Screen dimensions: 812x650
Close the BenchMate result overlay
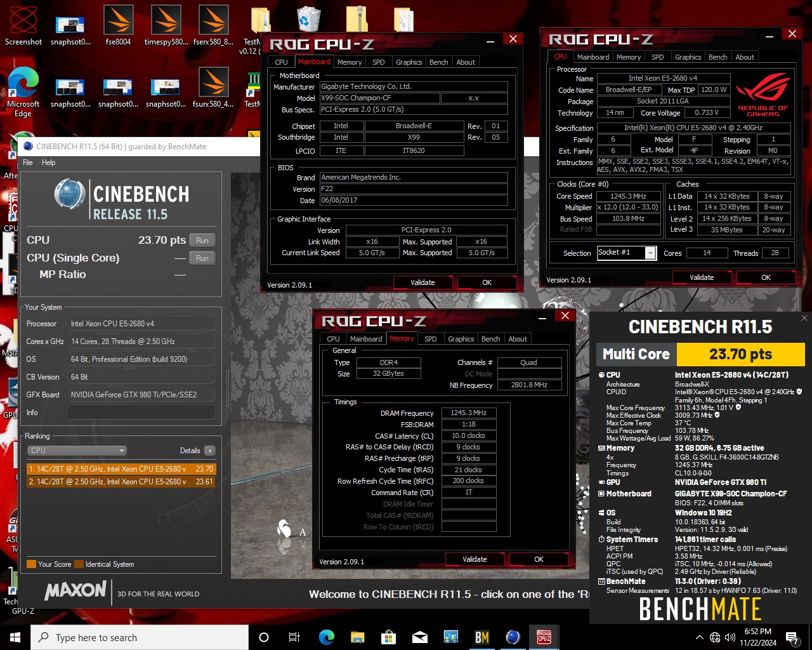pyautogui.click(x=804, y=318)
